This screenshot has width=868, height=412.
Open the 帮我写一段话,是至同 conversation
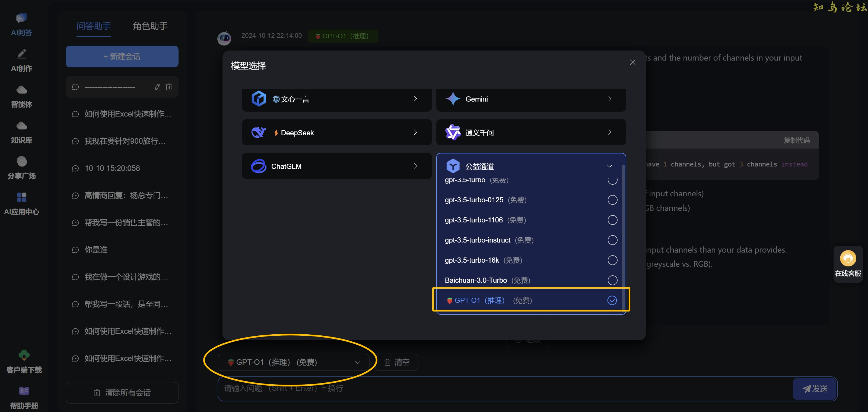tap(122, 304)
